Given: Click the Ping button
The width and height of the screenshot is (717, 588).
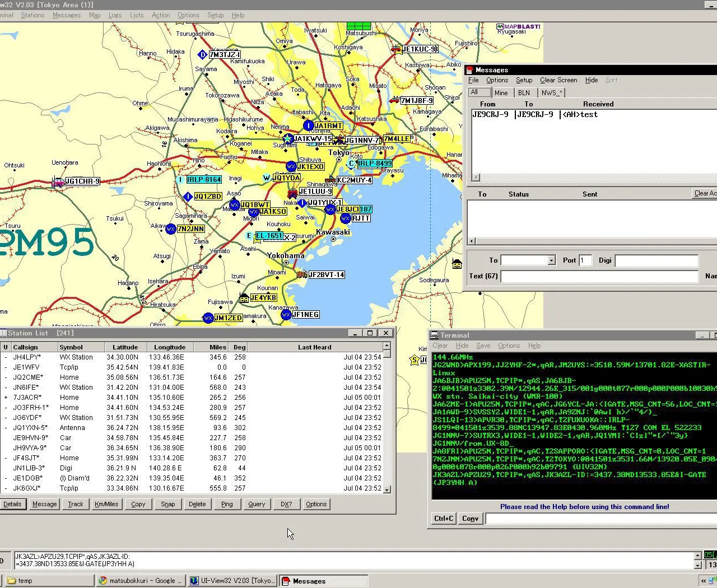Looking at the screenshot, I should coord(227,504).
